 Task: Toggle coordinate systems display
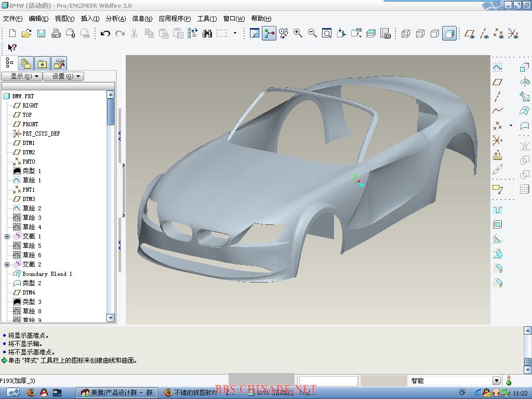(x=513, y=33)
